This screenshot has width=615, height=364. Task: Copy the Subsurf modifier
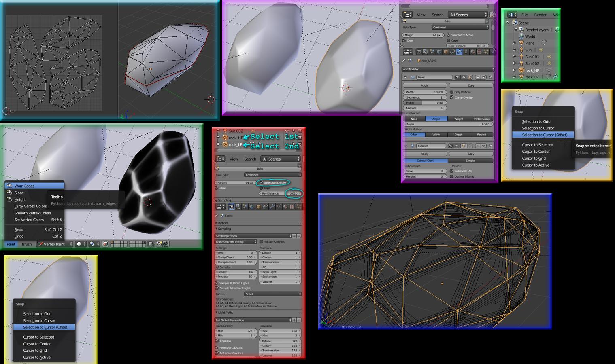[471, 154]
